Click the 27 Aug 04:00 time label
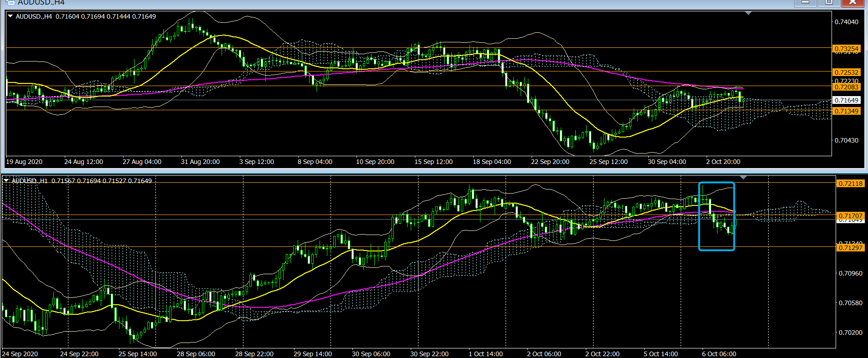 click(142, 162)
